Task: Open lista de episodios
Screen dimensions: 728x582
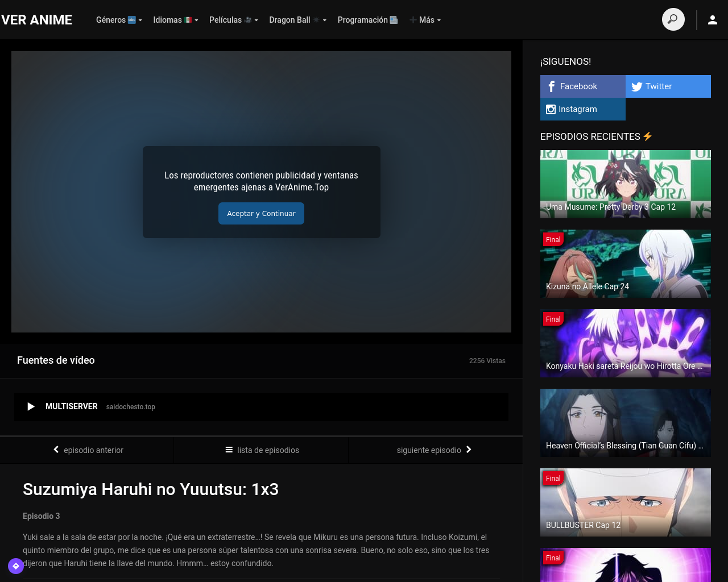Action: point(262,450)
